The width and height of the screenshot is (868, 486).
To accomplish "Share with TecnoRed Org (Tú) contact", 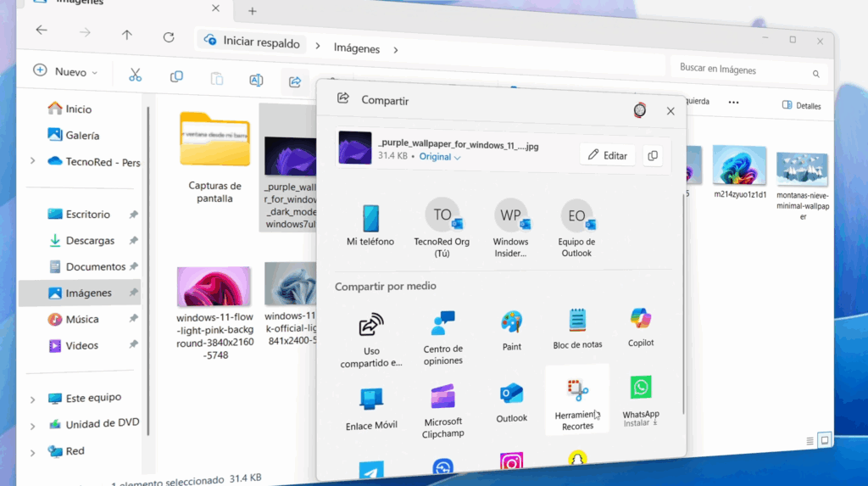I will (x=442, y=228).
